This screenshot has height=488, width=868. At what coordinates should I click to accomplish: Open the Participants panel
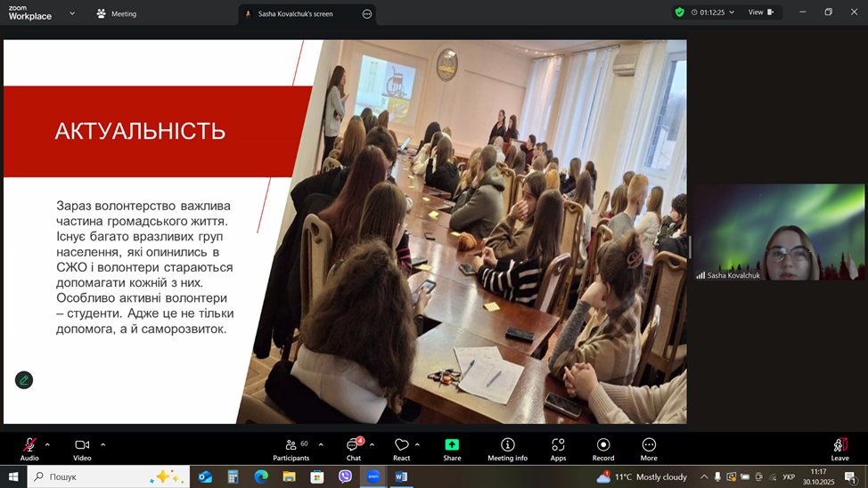[291, 448]
